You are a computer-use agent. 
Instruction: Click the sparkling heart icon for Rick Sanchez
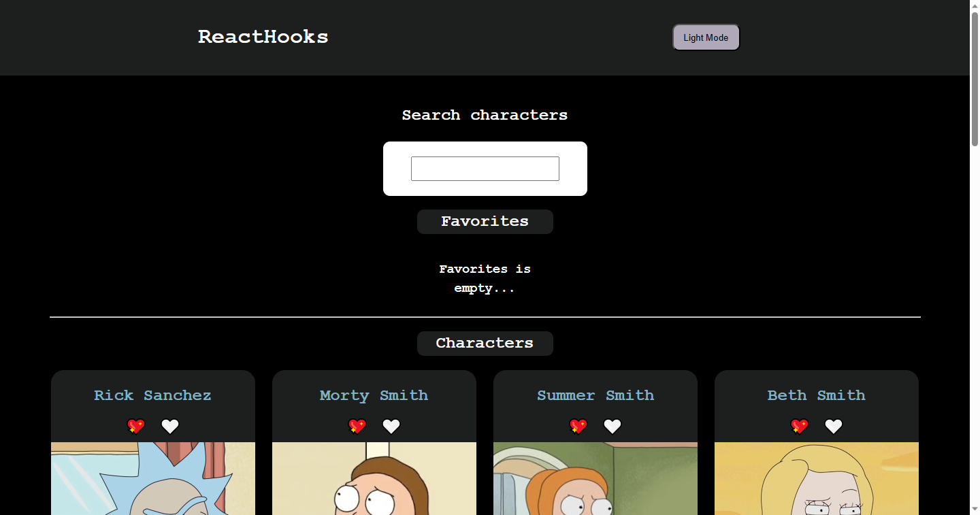(136, 427)
